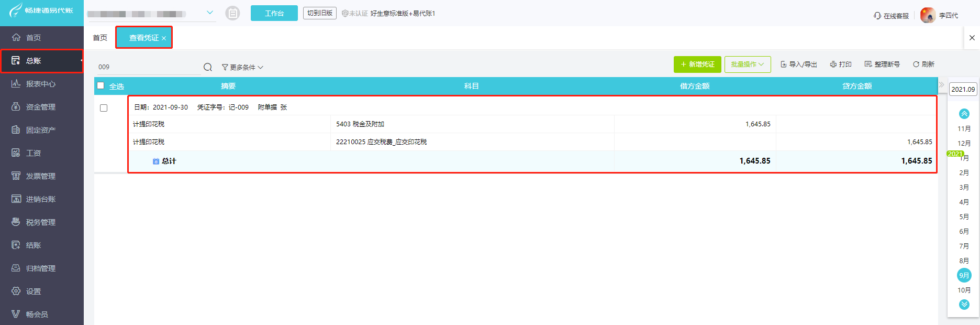Select 11月 in month list
The width and height of the screenshot is (980, 325).
tap(964, 129)
